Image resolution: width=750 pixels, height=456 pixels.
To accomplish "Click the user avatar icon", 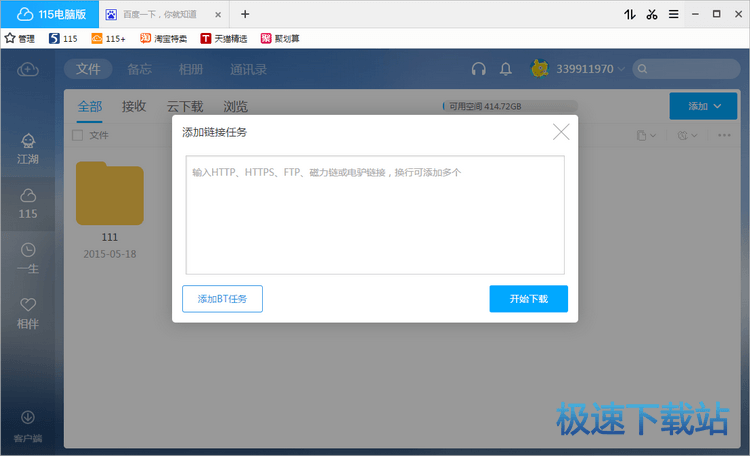I will tap(540, 69).
